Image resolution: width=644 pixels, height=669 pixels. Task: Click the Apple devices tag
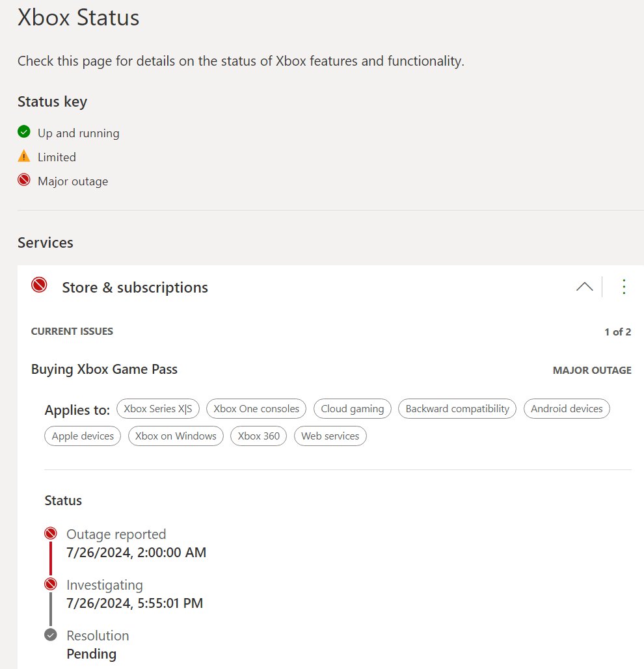tap(83, 436)
